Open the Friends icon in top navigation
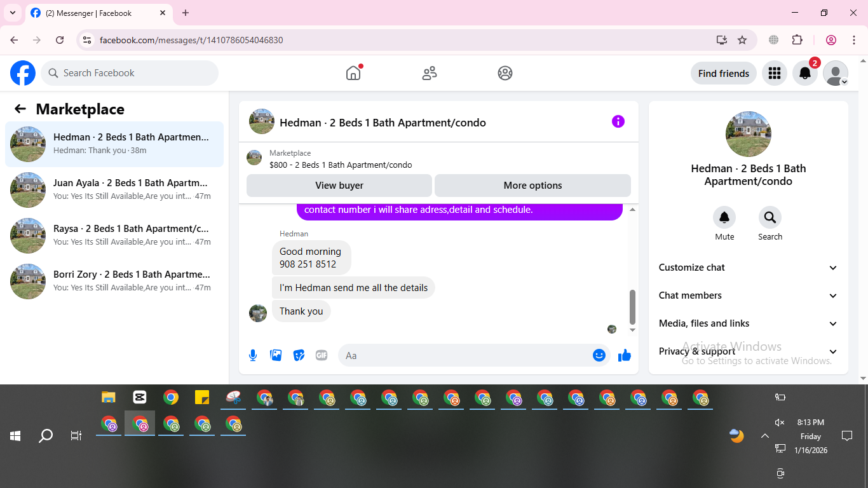This screenshot has height=488, width=868. pos(430,73)
